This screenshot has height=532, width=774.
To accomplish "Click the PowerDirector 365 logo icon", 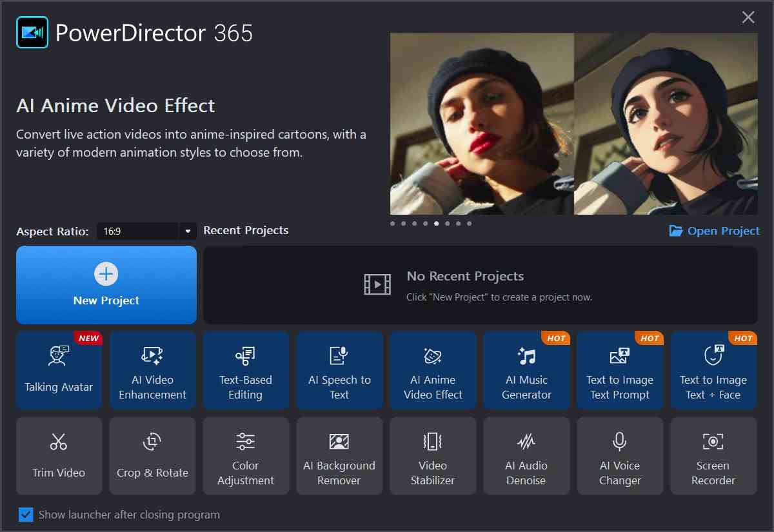I will coord(32,32).
